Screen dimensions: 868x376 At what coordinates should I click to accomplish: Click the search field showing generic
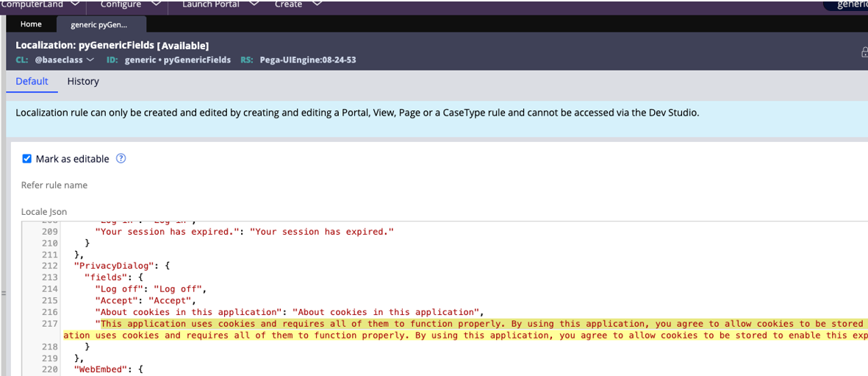849,5
